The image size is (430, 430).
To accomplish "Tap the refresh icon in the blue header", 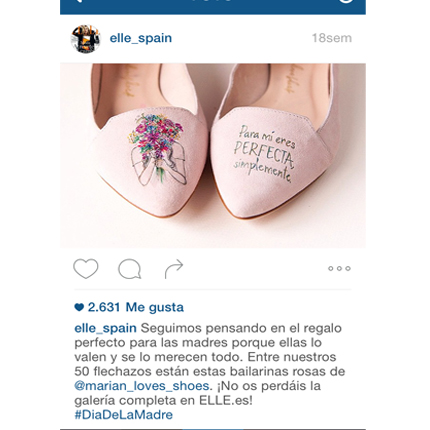I will [346, 1].
